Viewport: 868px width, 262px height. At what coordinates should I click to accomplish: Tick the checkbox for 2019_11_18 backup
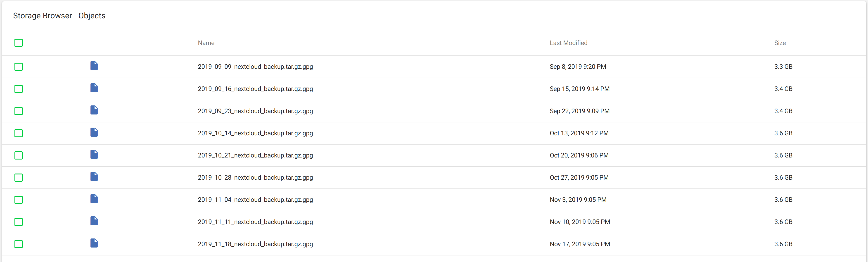tap(19, 244)
